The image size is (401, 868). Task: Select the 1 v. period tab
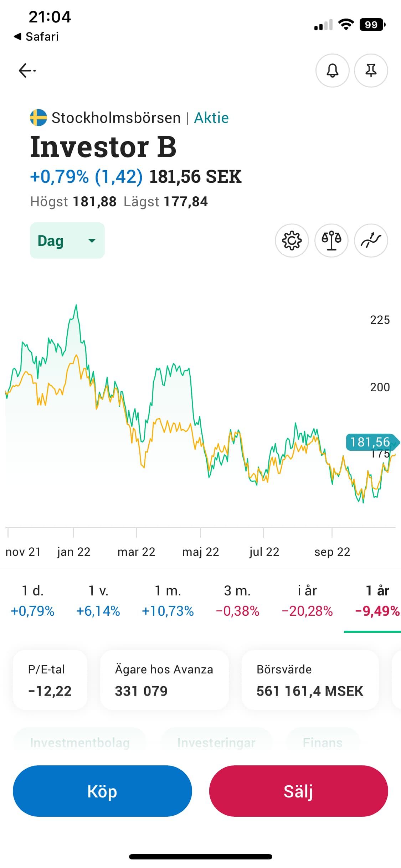(x=98, y=601)
